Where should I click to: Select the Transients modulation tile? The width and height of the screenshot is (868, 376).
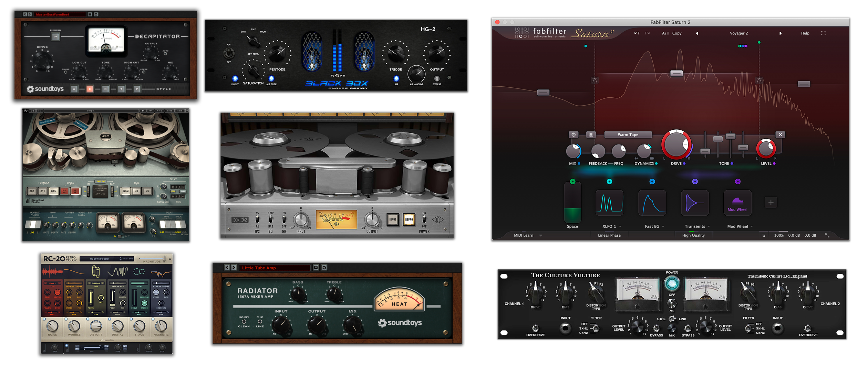[695, 203]
